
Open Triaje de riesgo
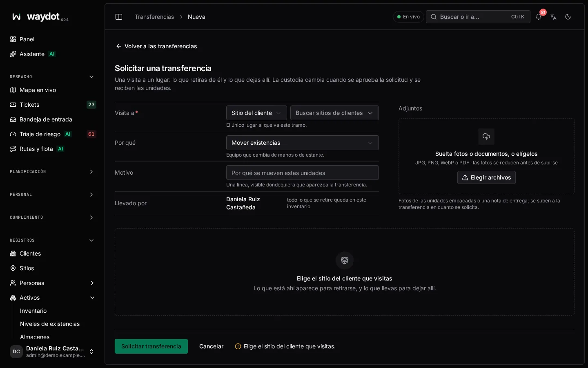pyautogui.click(x=52, y=134)
